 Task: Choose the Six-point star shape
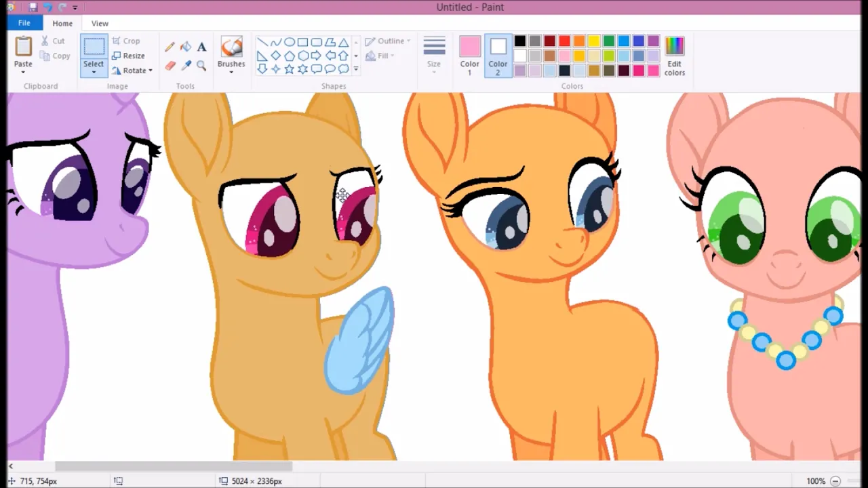[x=303, y=69]
